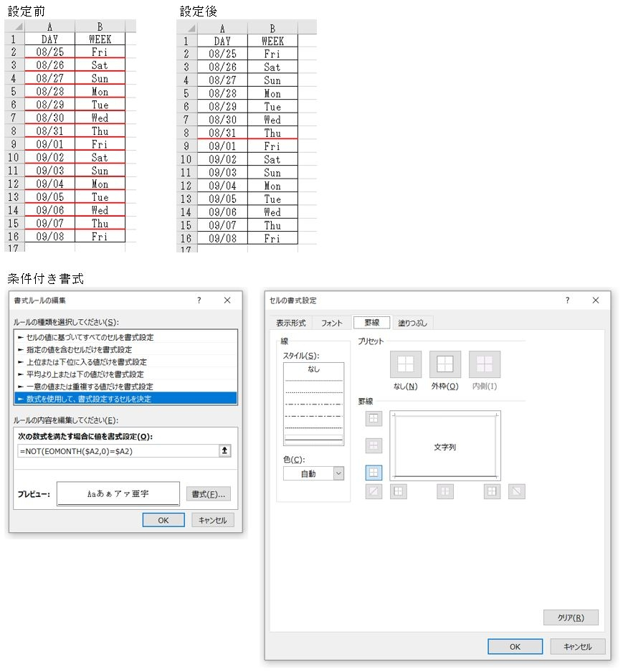Click the help ? in セルの書式設定 dialog
Image resolution: width=623 pixels, height=672 pixels.
coord(566,300)
